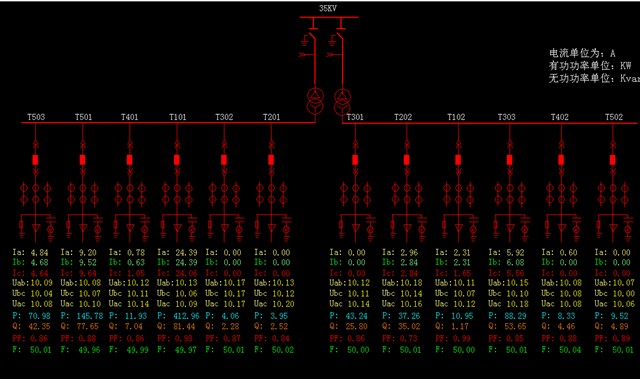The image size is (640, 379).
Task: Click the T201 current transformer group
Action: point(271,194)
